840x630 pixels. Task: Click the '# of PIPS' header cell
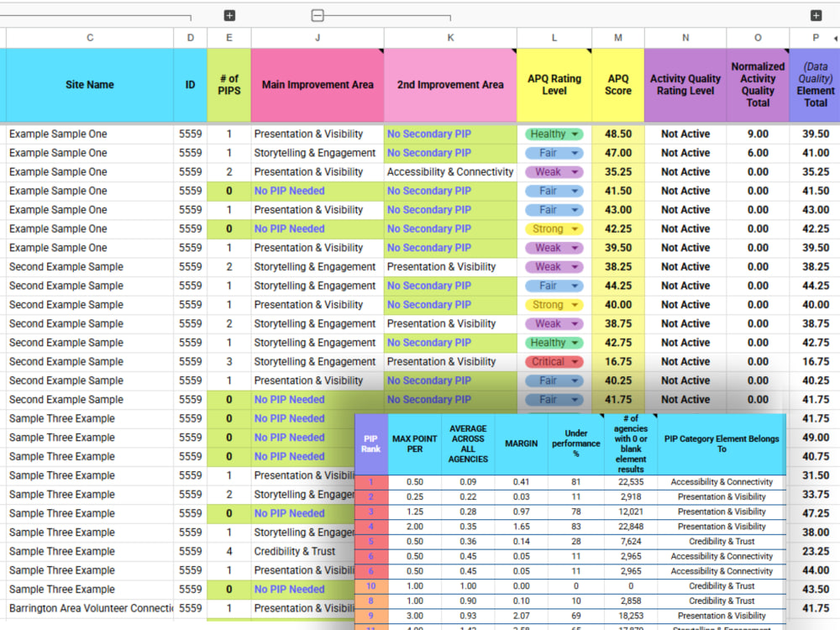point(229,85)
